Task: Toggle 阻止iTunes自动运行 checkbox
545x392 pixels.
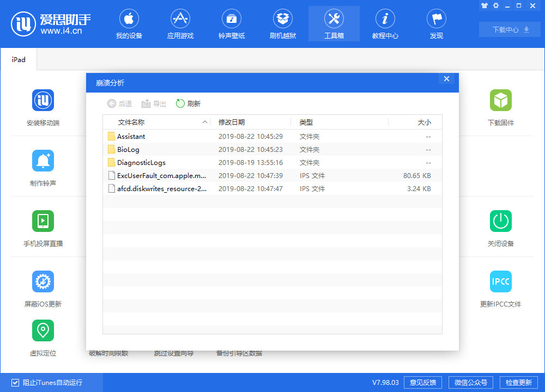Action: pos(15,382)
